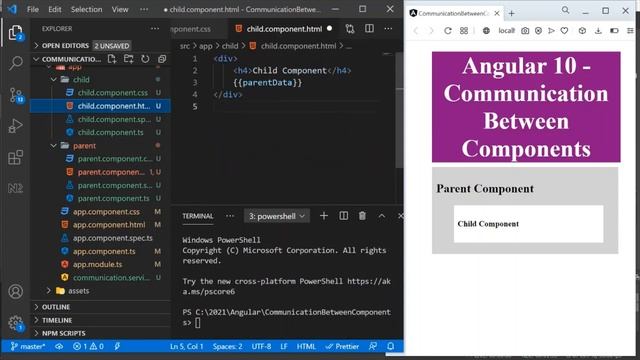Open the Explorer view in the activity bar
This screenshot has height=360, width=640.
click(16, 33)
